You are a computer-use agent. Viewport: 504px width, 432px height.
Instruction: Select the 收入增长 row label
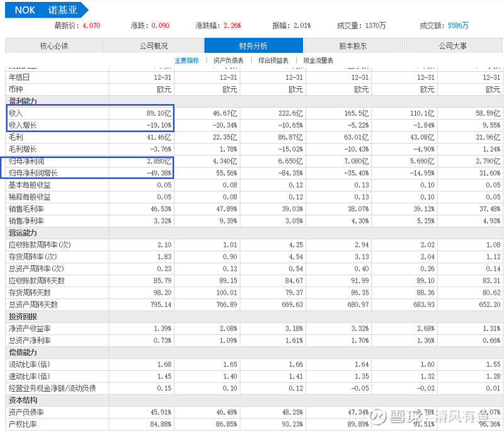tap(23, 125)
